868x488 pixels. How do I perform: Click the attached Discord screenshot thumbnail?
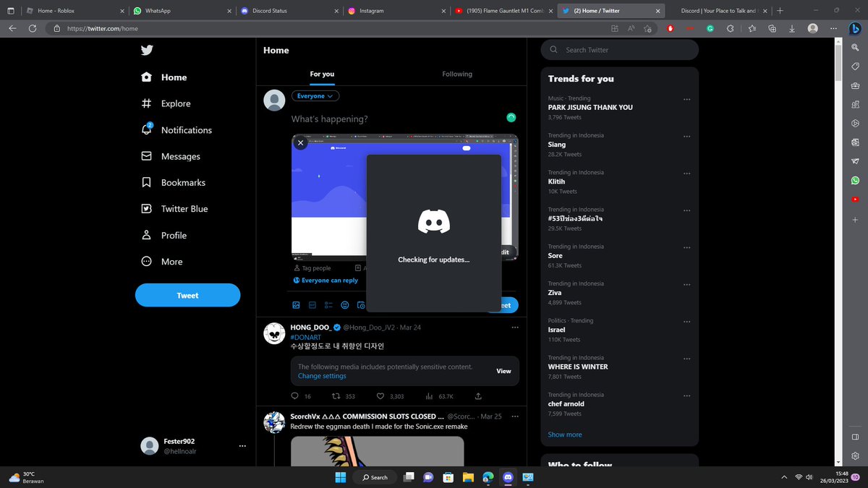[329, 197]
